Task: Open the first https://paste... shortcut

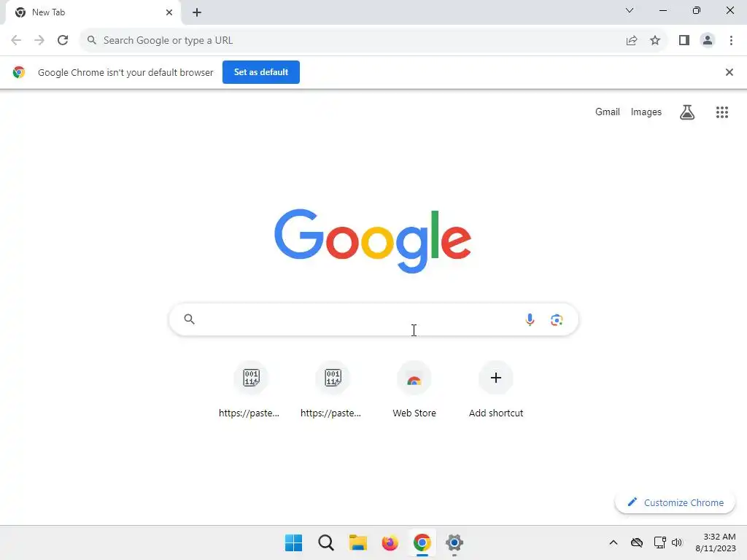Action: tap(249, 389)
